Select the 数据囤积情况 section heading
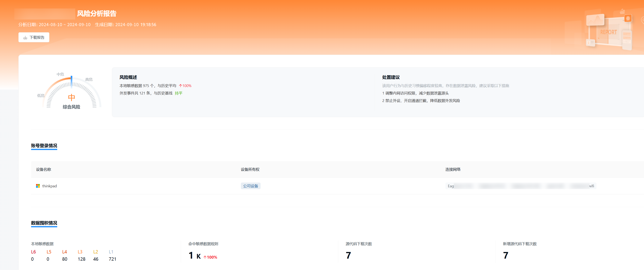Screen dimensions: 644x270 (x=44, y=223)
